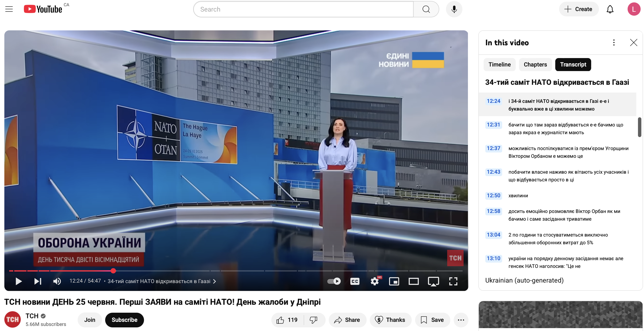Jump to transcript line at 13:04
644x331 pixels.
(557, 238)
